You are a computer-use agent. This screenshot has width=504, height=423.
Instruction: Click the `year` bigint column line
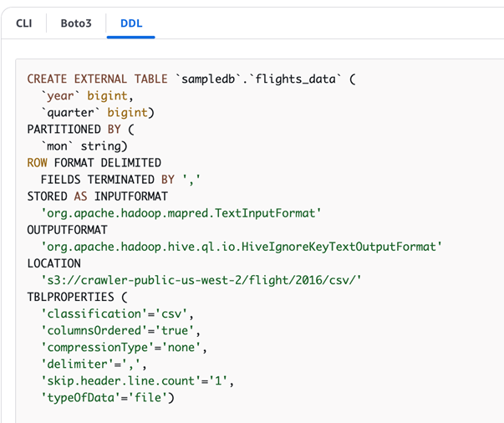[x=87, y=96]
